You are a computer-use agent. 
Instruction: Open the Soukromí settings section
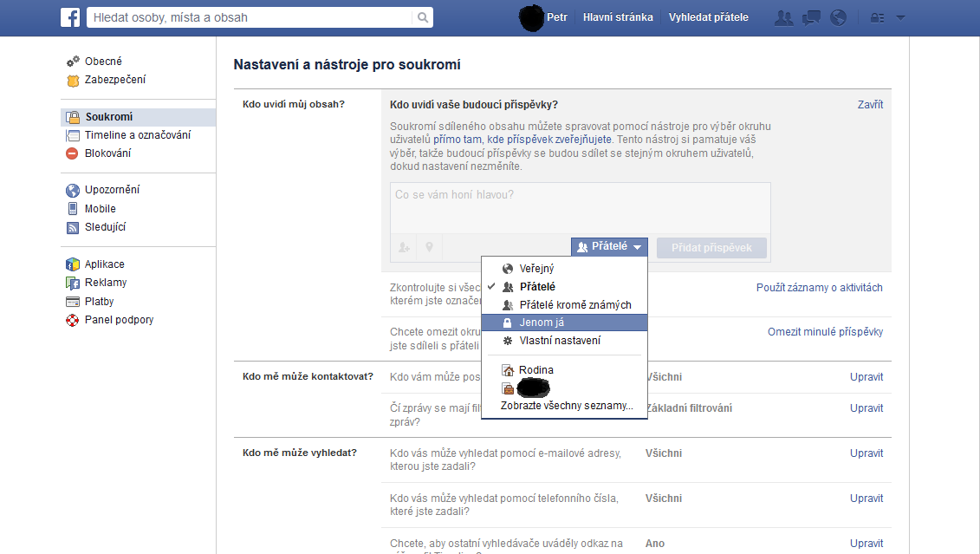pos(138,117)
